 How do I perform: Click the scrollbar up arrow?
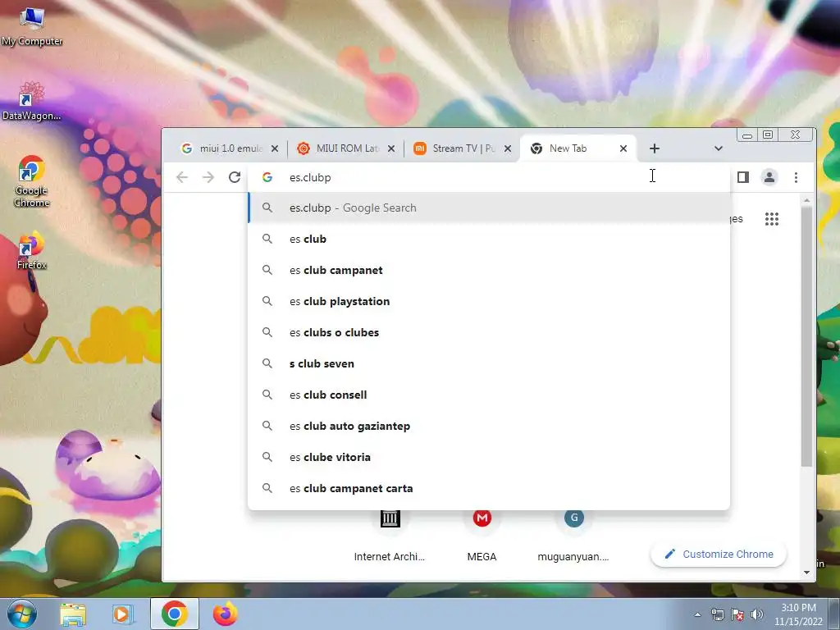[x=807, y=200]
